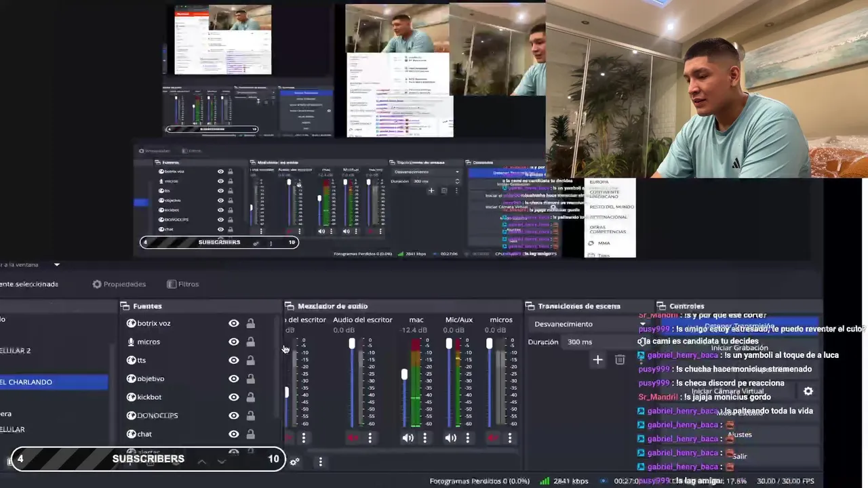Click the kickbot browser source icon

click(131, 396)
